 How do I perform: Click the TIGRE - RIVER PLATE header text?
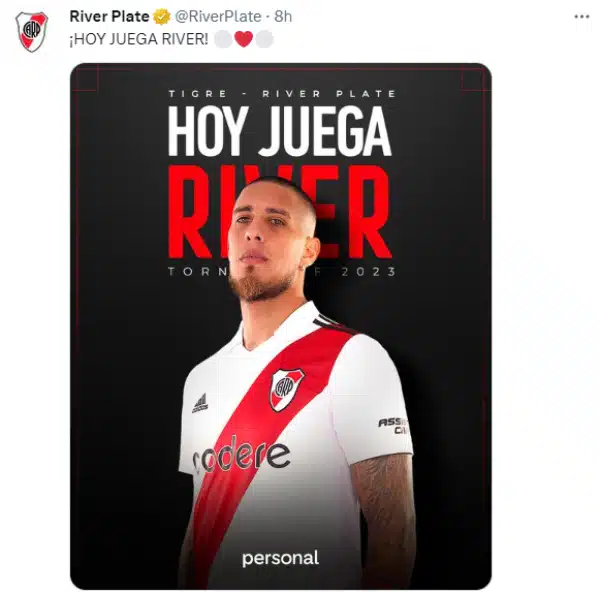pyautogui.click(x=282, y=94)
